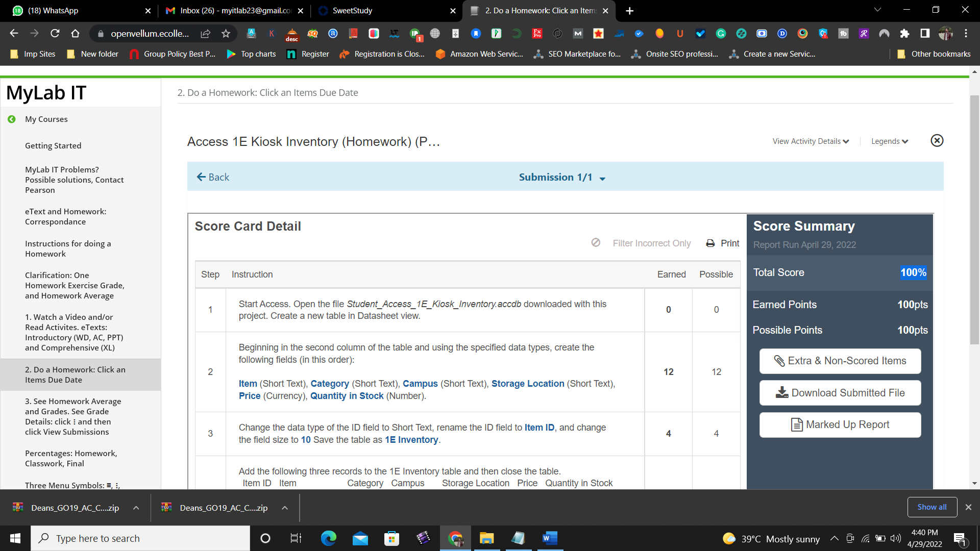Switch to the WhatsApp browser tab
This screenshot has height=551, width=980.
tap(77, 11)
